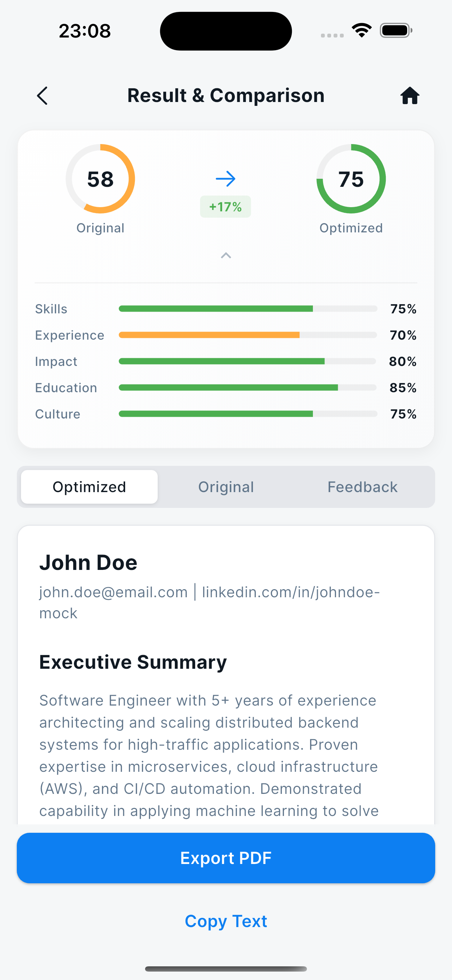
Task: Click the back chevron icon
Action: 42,95
